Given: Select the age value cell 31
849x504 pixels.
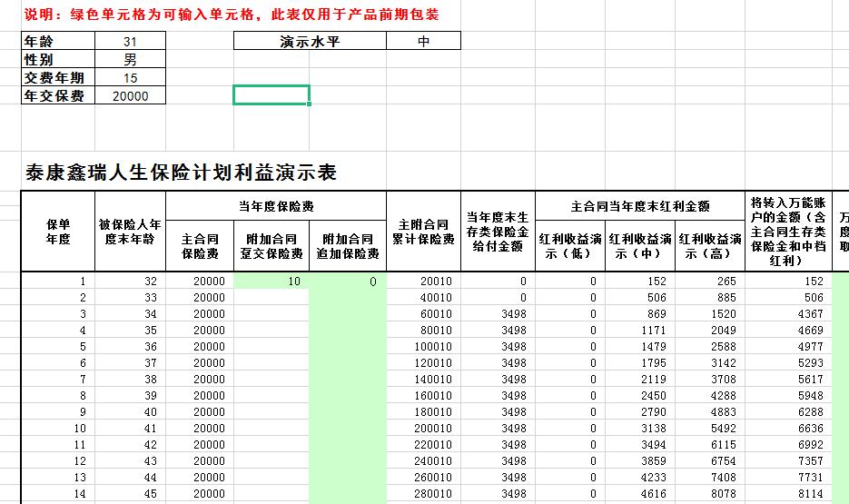Looking at the screenshot, I should [130, 41].
